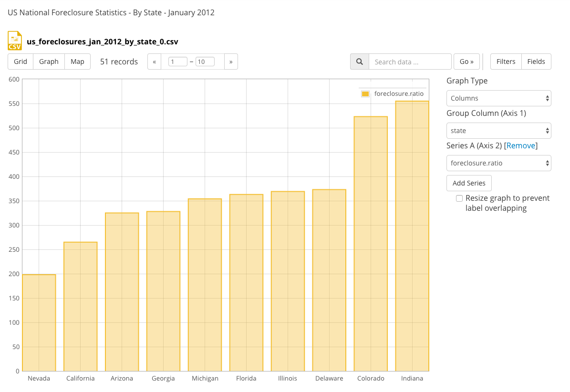The height and width of the screenshot is (392, 570).
Task: Click the Delaware bar in chart
Action: 329,280
